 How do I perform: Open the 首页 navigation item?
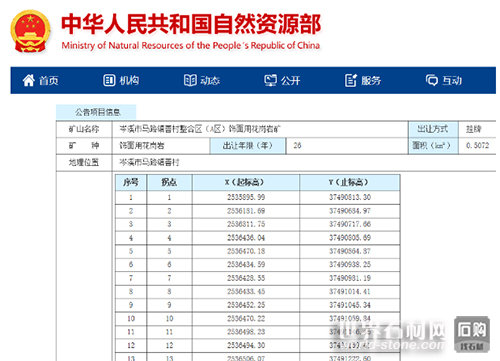click(x=41, y=80)
